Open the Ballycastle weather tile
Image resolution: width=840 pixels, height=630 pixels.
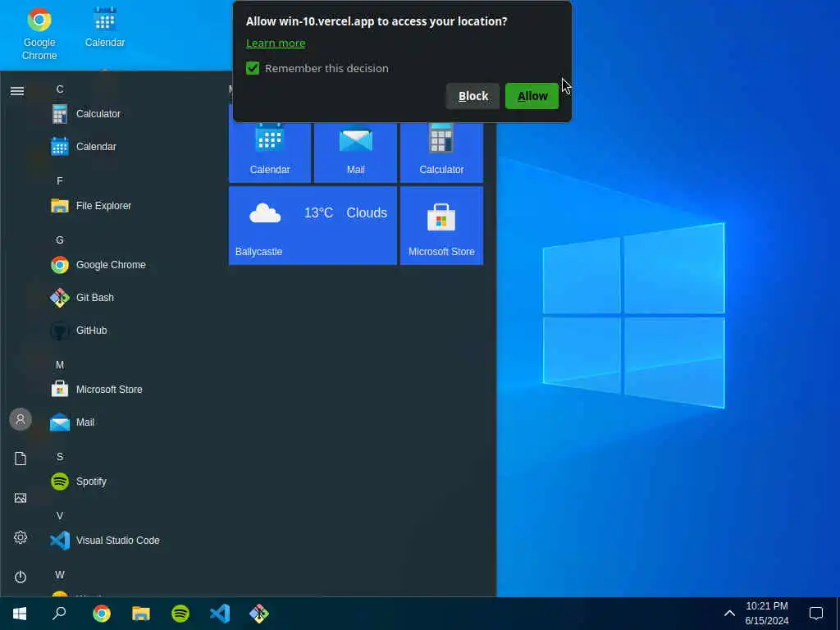pos(313,226)
